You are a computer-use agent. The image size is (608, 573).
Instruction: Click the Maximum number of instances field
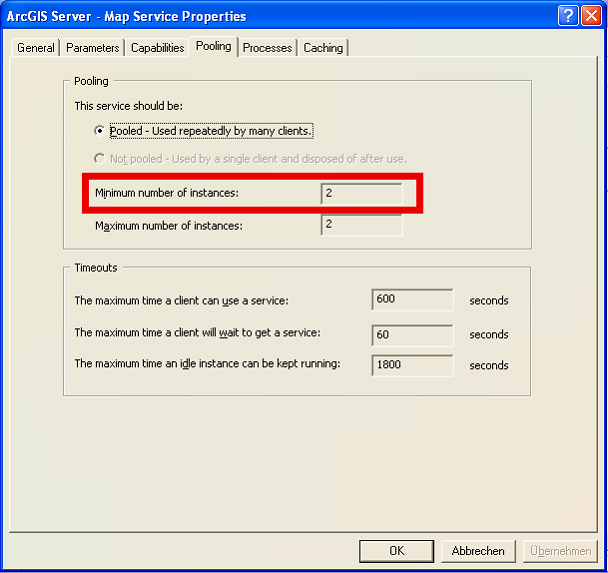361,225
